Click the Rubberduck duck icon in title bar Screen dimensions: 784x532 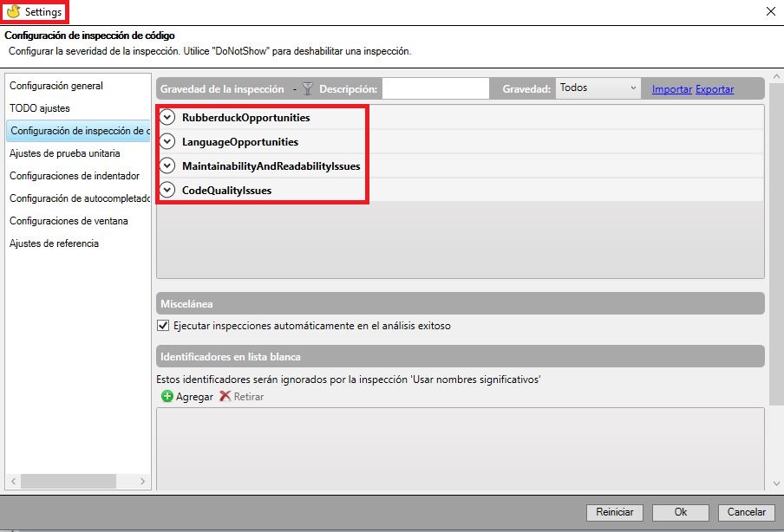pos(14,11)
